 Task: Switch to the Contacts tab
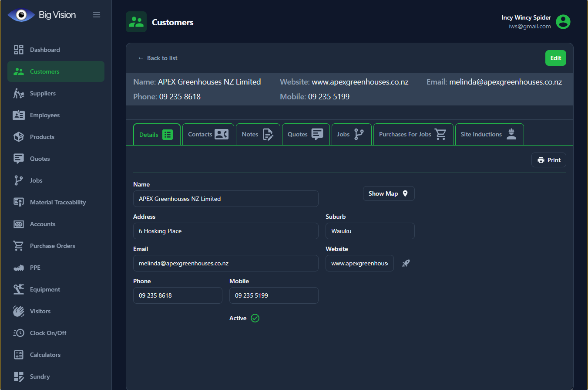208,134
